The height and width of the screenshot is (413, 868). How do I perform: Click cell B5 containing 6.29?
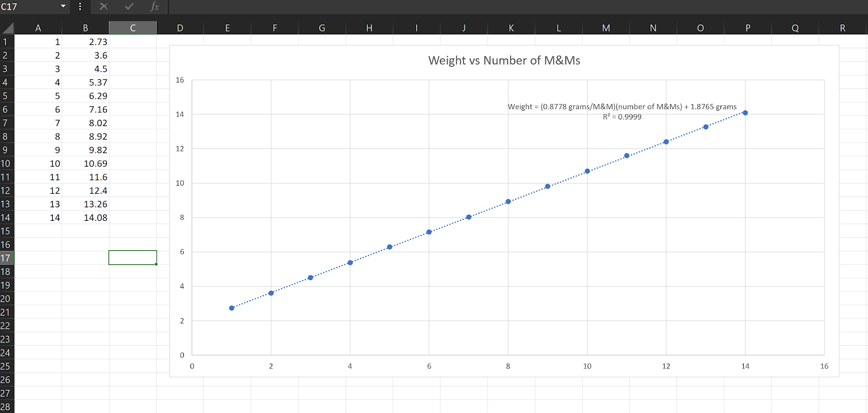click(x=85, y=96)
